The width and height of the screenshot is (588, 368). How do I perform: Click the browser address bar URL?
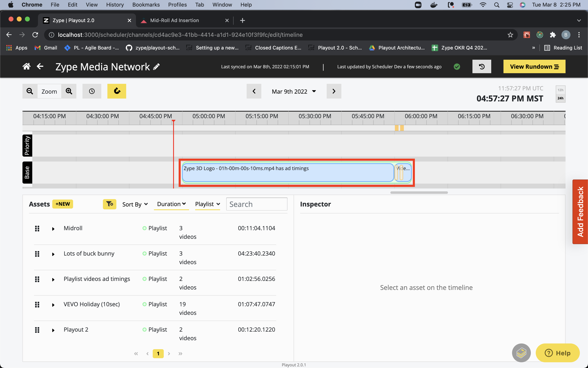(x=180, y=35)
